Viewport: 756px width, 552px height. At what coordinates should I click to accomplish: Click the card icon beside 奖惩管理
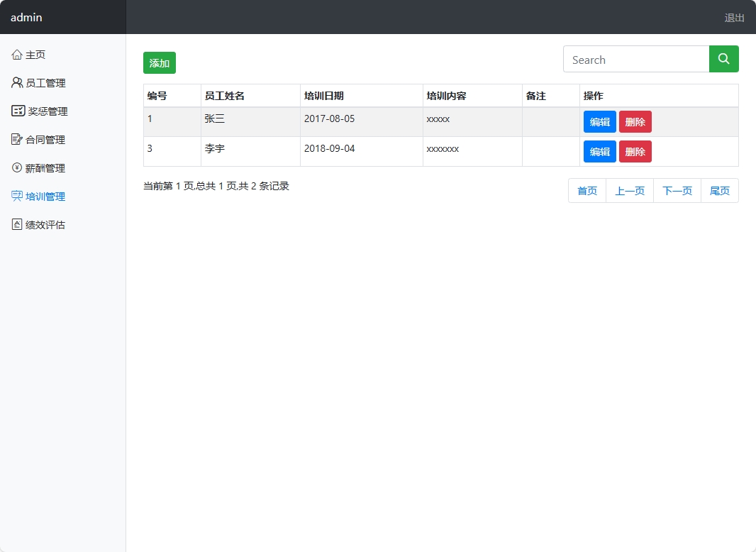click(x=17, y=111)
